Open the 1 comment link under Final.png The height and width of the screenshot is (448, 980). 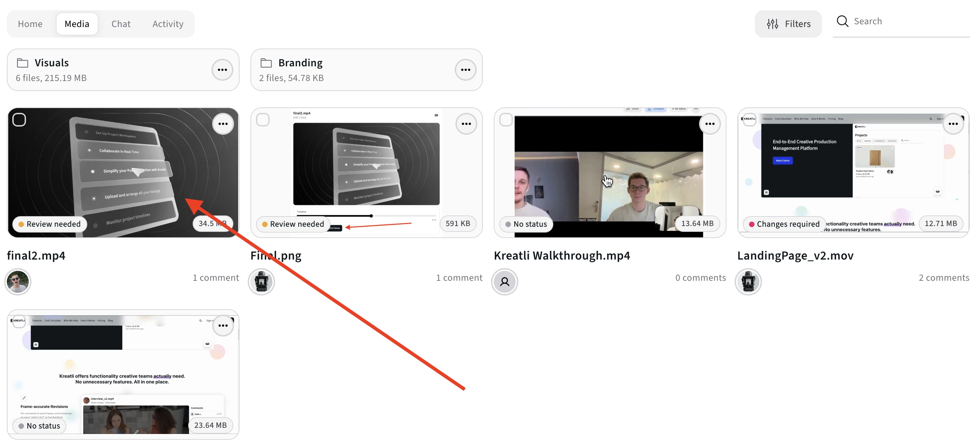click(459, 278)
